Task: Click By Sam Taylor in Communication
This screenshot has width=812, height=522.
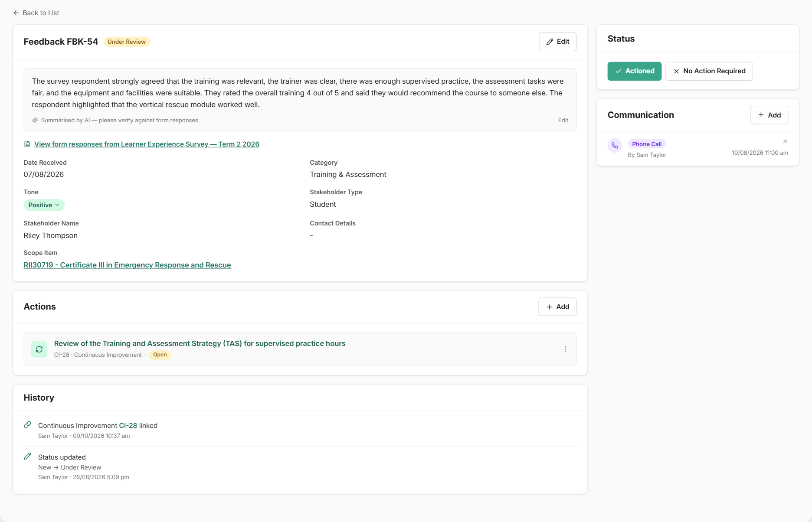Action: click(x=647, y=155)
